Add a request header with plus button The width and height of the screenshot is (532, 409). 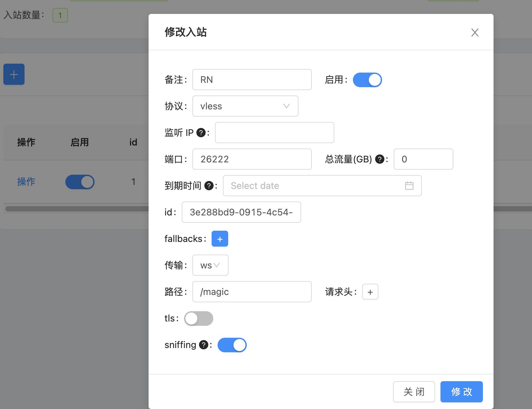370,292
